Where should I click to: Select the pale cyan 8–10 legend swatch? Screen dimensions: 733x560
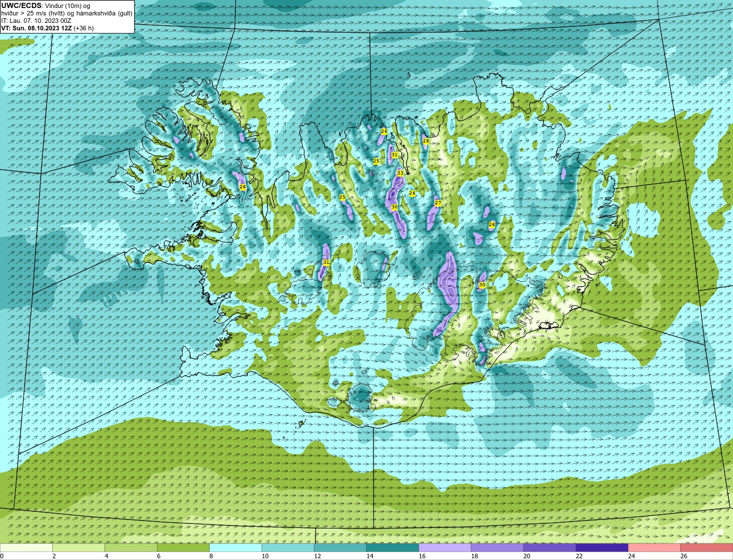[x=236, y=548]
